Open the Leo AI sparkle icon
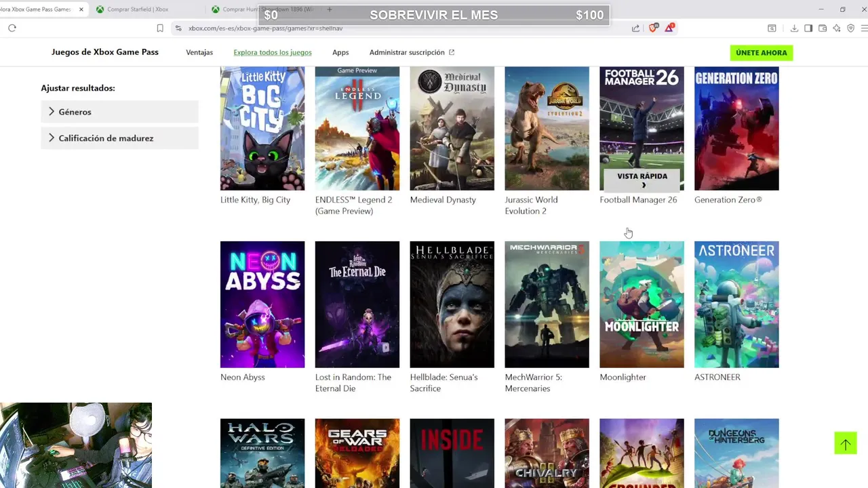The height and width of the screenshot is (488, 868). [837, 28]
